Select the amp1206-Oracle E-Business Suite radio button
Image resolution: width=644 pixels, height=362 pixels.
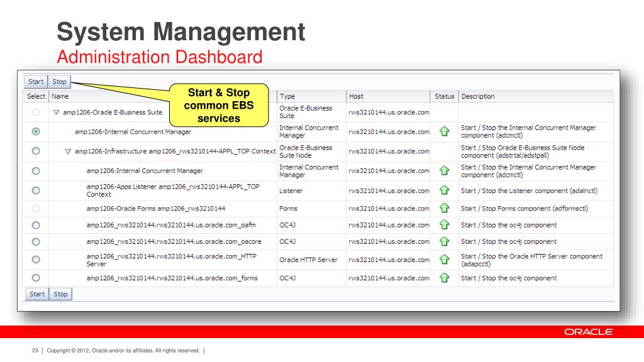pyautogui.click(x=36, y=112)
